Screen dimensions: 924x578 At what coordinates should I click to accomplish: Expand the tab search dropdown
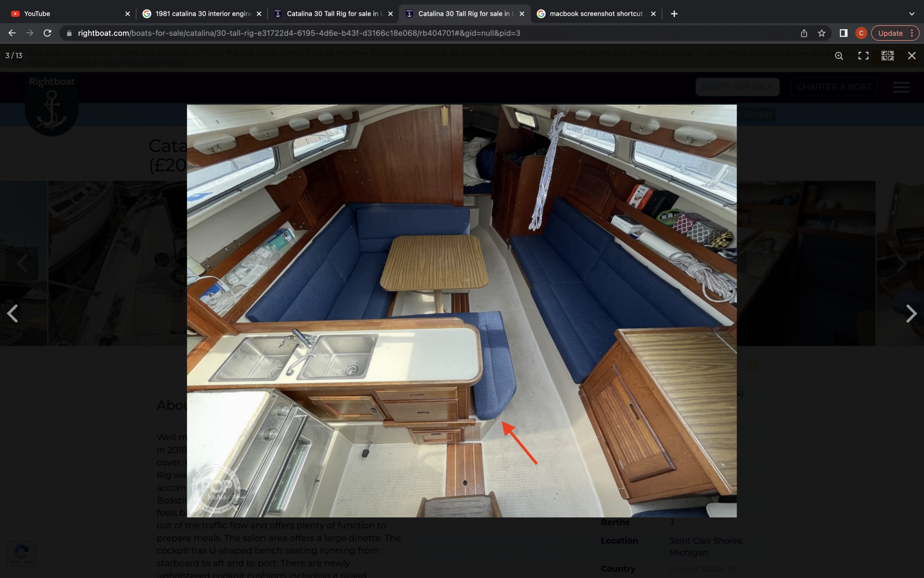coord(912,14)
